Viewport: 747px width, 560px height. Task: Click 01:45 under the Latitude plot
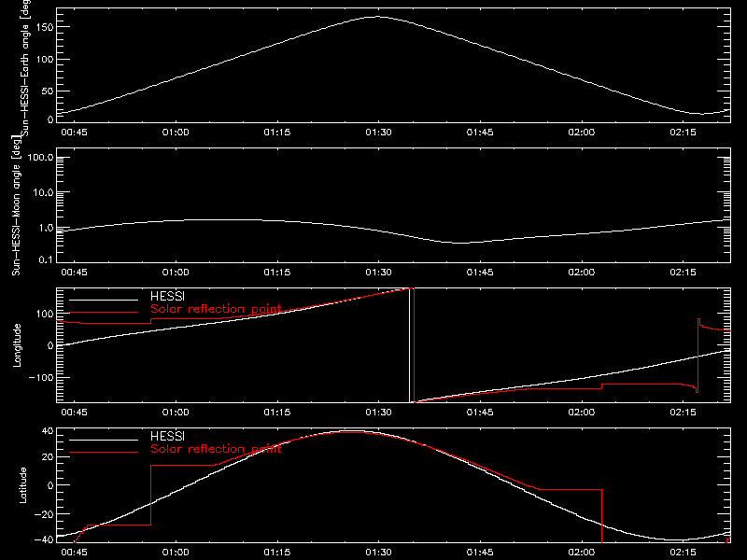(x=480, y=553)
